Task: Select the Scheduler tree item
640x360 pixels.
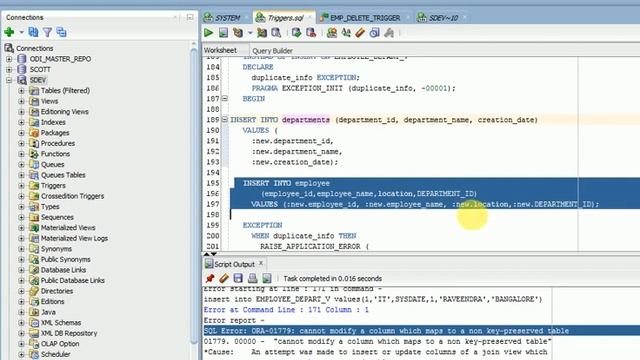Action: tap(55, 354)
